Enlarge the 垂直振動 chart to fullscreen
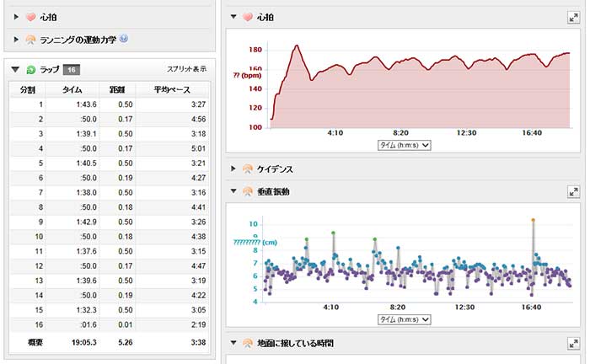 (573, 192)
